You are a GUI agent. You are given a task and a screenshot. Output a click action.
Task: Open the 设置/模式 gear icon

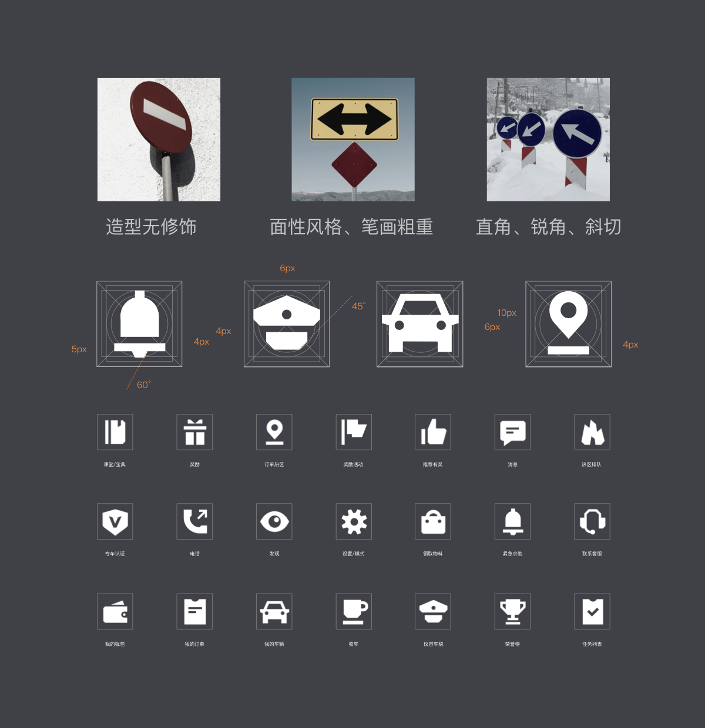[354, 521]
